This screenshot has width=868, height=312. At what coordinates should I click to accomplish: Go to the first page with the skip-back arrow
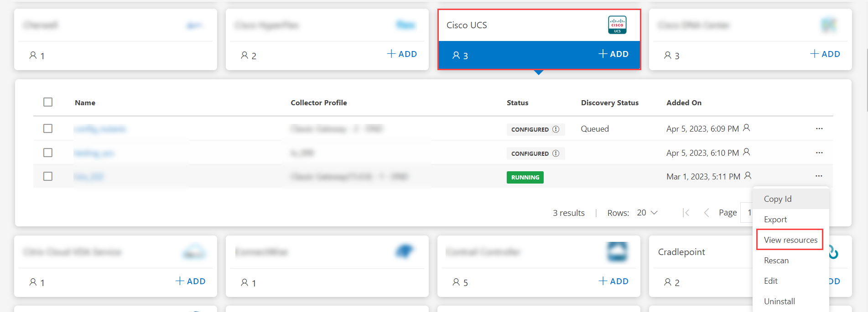(686, 213)
